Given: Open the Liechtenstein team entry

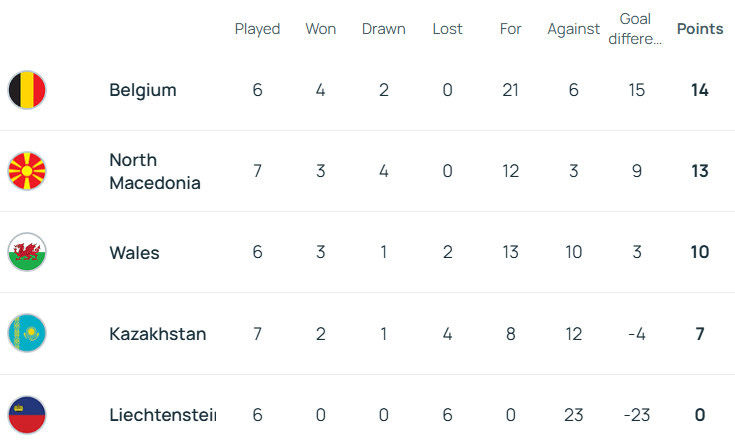Looking at the screenshot, I should coord(161,415).
